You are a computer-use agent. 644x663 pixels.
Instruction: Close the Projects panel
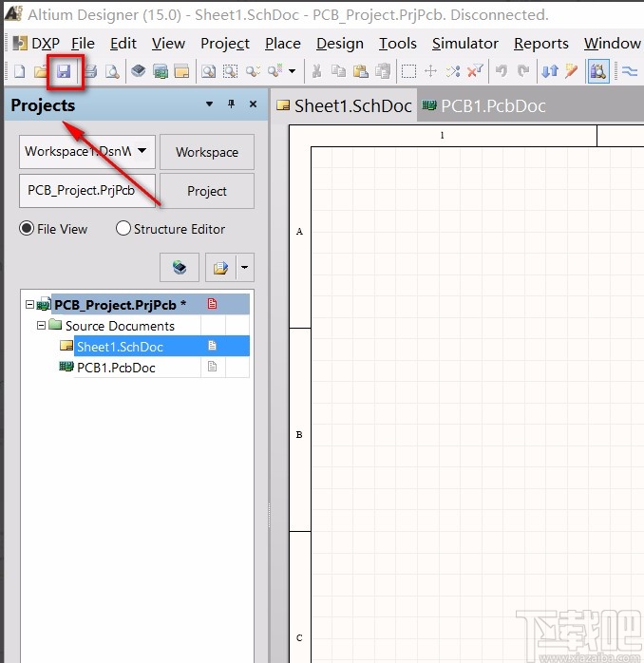[253, 104]
